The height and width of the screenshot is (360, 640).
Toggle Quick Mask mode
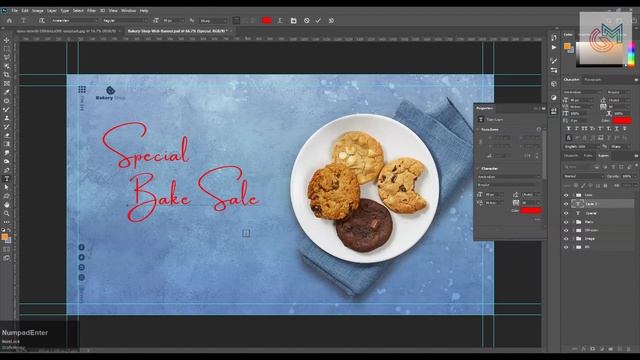tap(7, 249)
